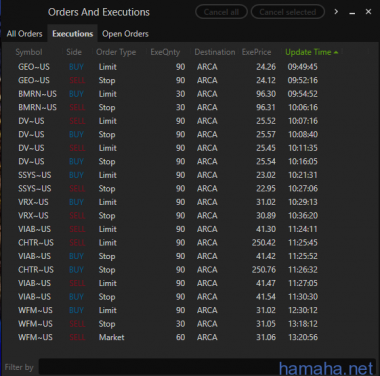
Task: Close the Orders And Executions window
Action: [368, 12]
